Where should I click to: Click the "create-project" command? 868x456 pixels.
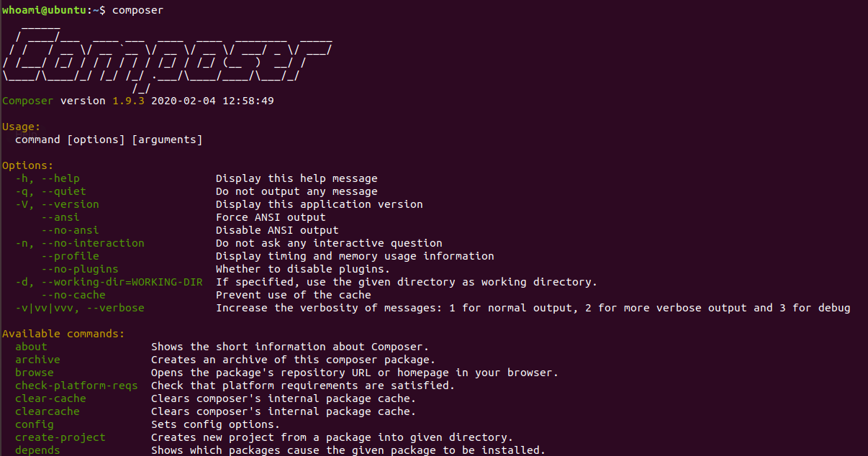click(60, 437)
